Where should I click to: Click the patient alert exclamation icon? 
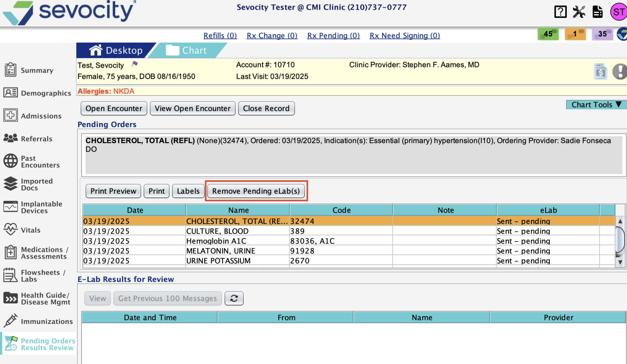coord(619,71)
